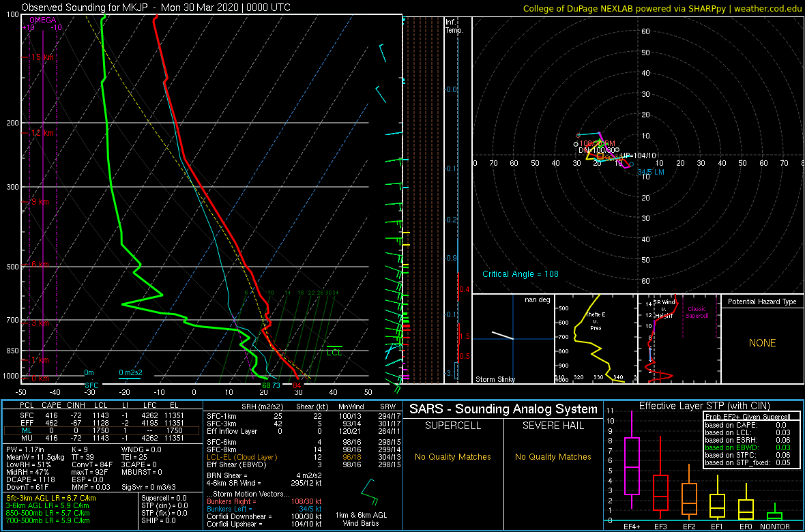This screenshot has height=532, width=805.
Task: Click the Observed Sounding for MKJP title
Action: click(156, 8)
